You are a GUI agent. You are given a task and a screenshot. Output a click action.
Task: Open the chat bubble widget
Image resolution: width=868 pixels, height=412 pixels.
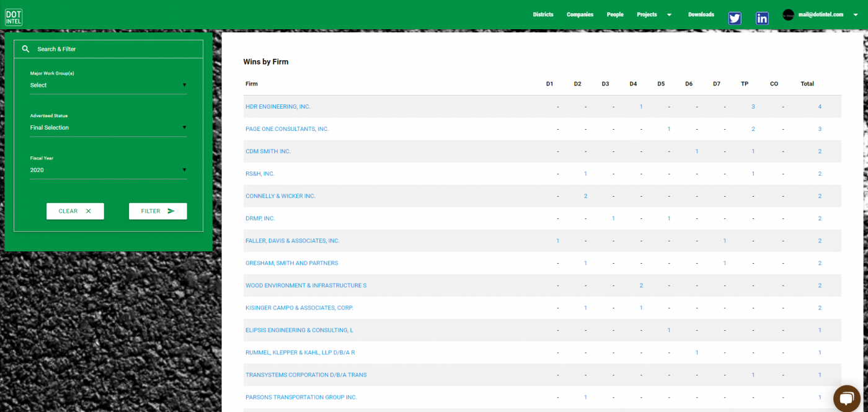846,398
